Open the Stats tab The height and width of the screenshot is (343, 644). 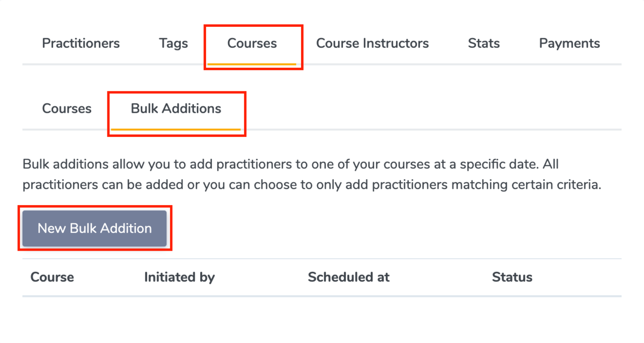484,43
